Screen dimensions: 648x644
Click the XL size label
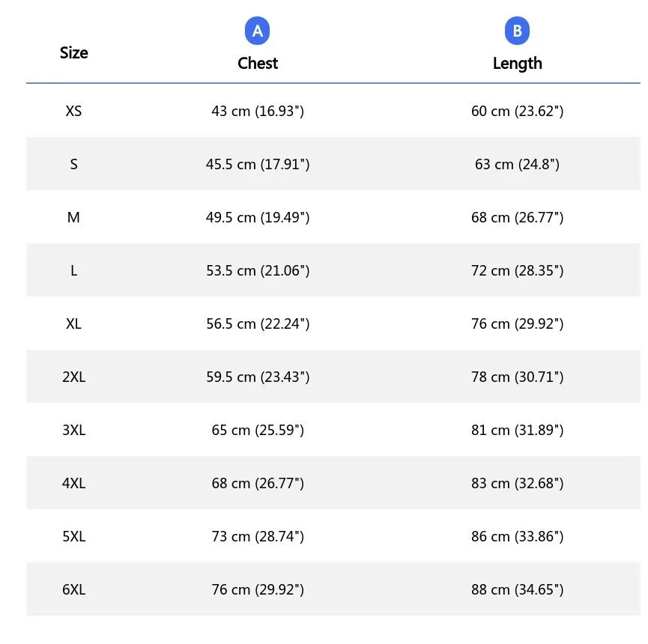pyautogui.click(x=73, y=324)
